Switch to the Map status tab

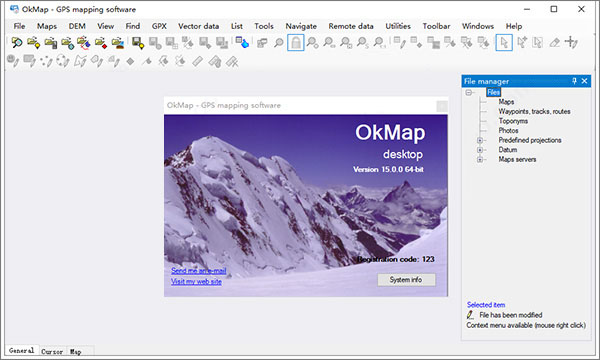(x=76, y=351)
